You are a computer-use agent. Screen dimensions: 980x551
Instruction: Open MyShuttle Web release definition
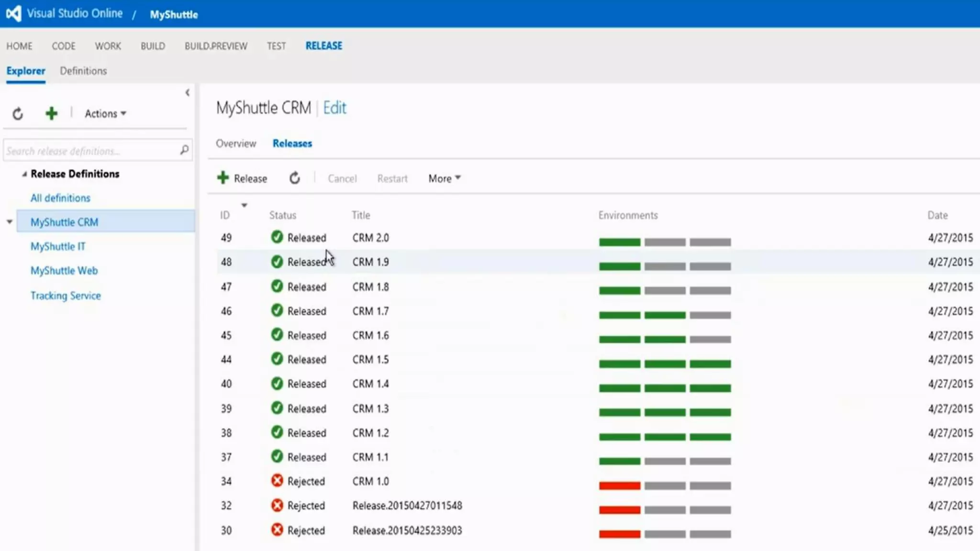(x=64, y=271)
